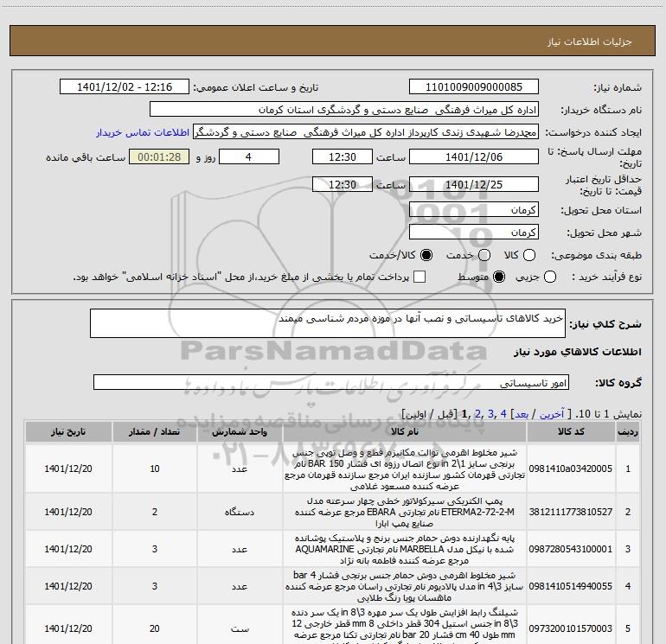Screen dimensions: 666x644
Task: Go to page 3 of results
Action: click(x=490, y=414)
